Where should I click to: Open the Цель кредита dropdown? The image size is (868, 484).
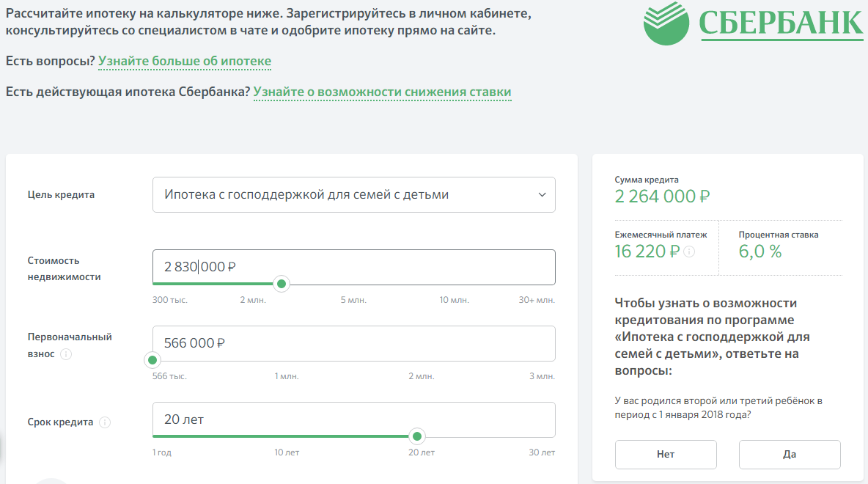pos(354,195)
